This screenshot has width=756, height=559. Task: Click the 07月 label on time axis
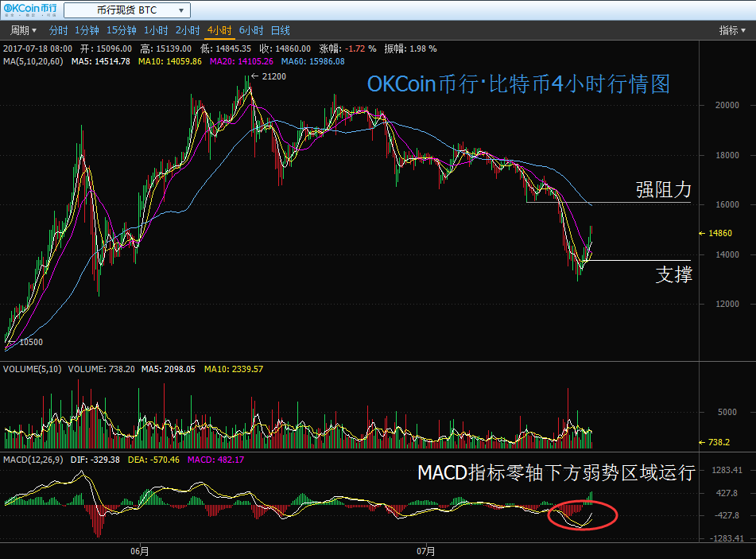coord(426,550)
